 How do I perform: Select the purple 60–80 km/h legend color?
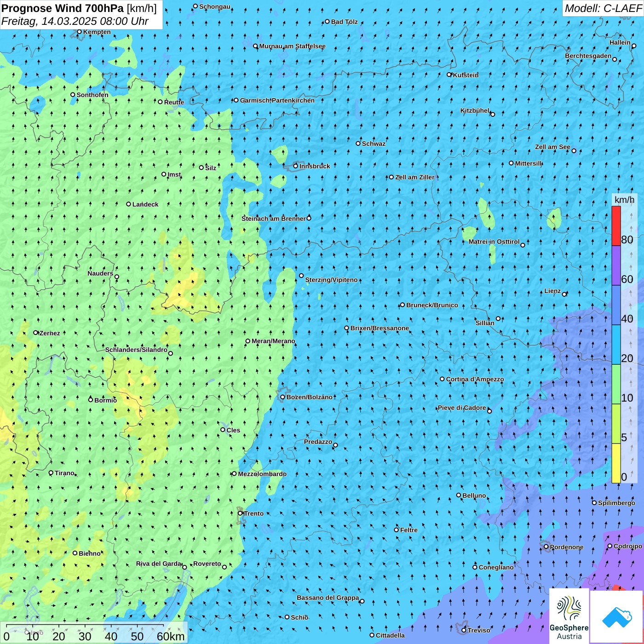[x=616, y=265]
